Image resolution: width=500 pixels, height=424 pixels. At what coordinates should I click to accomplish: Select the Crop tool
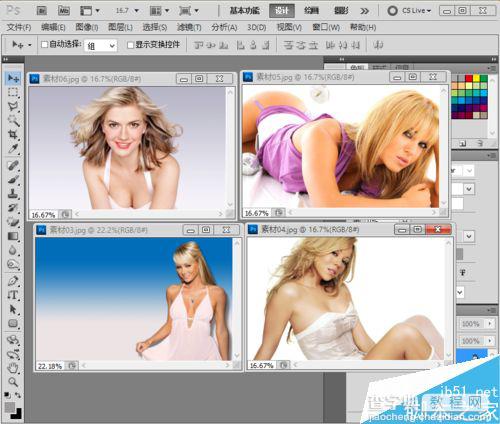tap(13, 134)
